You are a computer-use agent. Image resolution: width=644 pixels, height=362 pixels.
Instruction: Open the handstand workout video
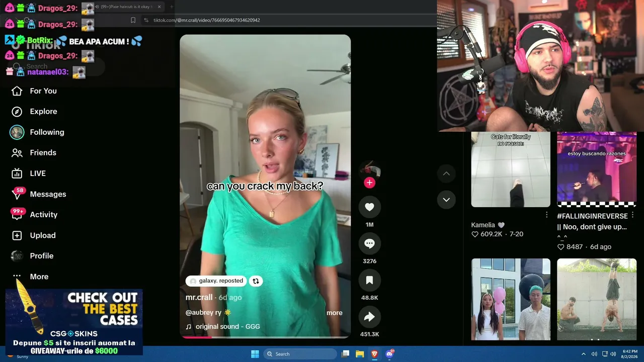click(x=597, y=300)
